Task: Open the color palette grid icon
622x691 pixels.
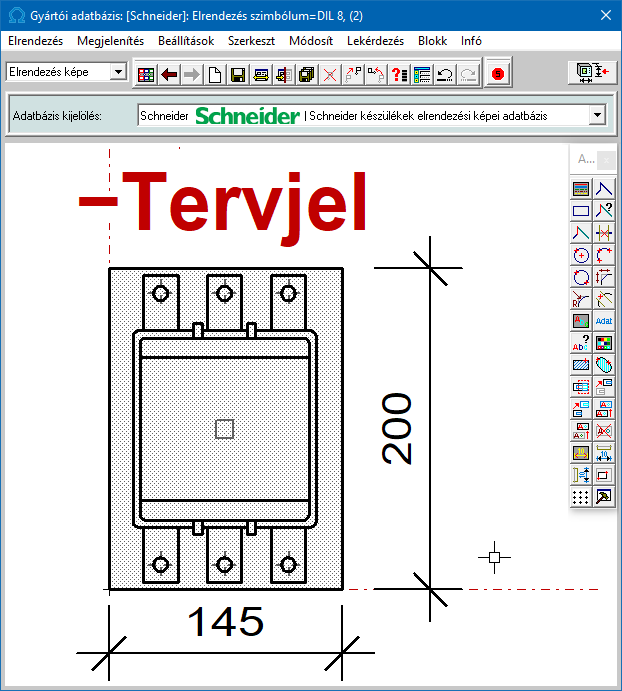Action: [x=604, y=342]
